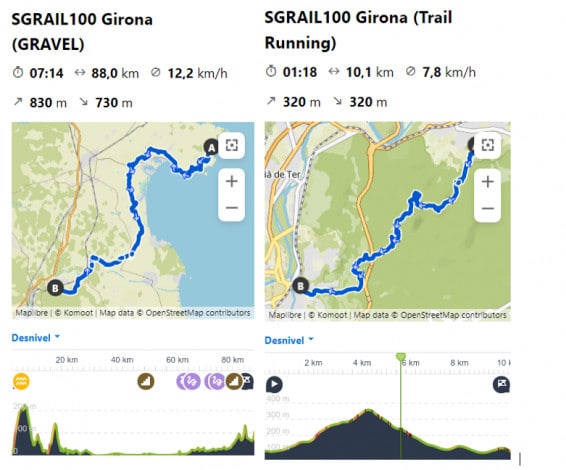Open the Desnivel dropdown under the GRAVEL map
566x470 pixels.
pyautogui.click(x=36, y=338)
